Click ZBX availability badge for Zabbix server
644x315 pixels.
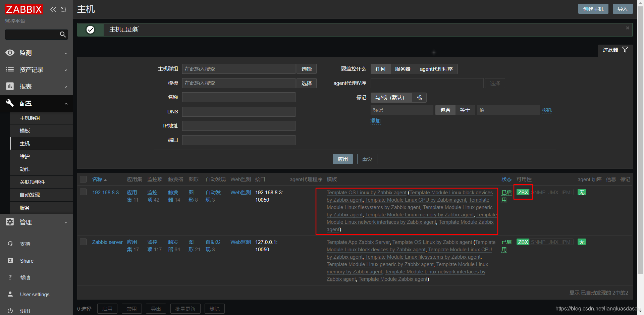pyautogui.click(x=523, y=242)
